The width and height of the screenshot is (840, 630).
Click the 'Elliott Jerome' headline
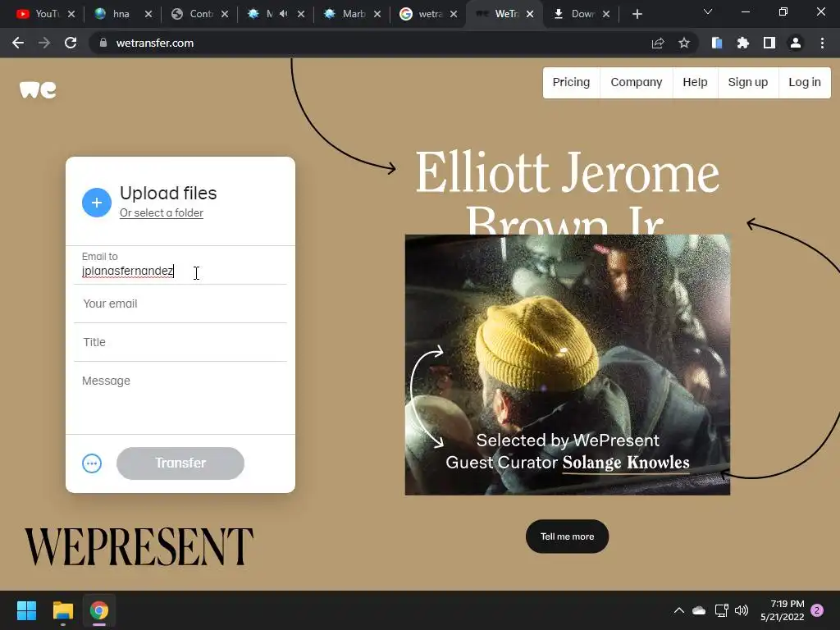568,172
